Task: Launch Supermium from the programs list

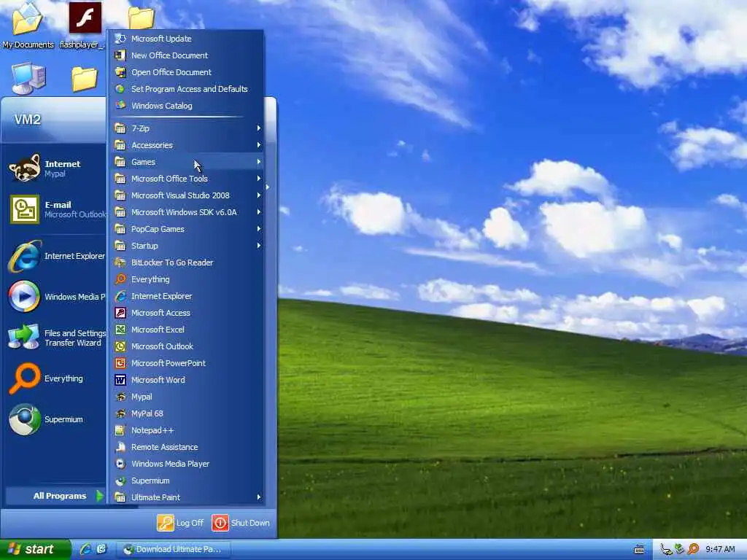Action: pos(187,481)
